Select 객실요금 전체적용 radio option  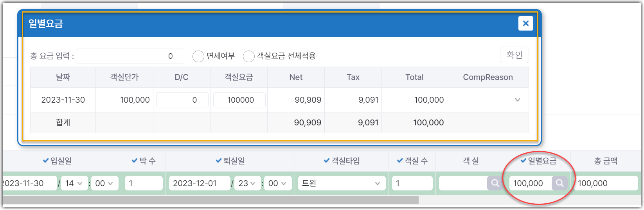tap(249, 56)
